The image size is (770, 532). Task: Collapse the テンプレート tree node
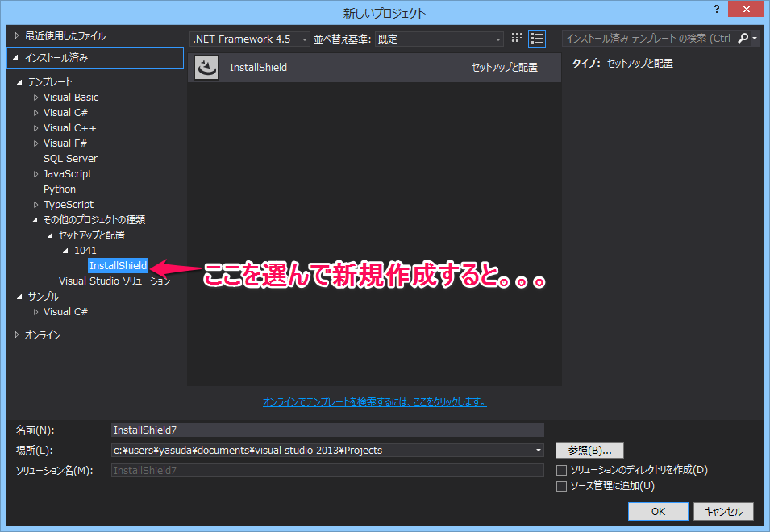point(19,82)
